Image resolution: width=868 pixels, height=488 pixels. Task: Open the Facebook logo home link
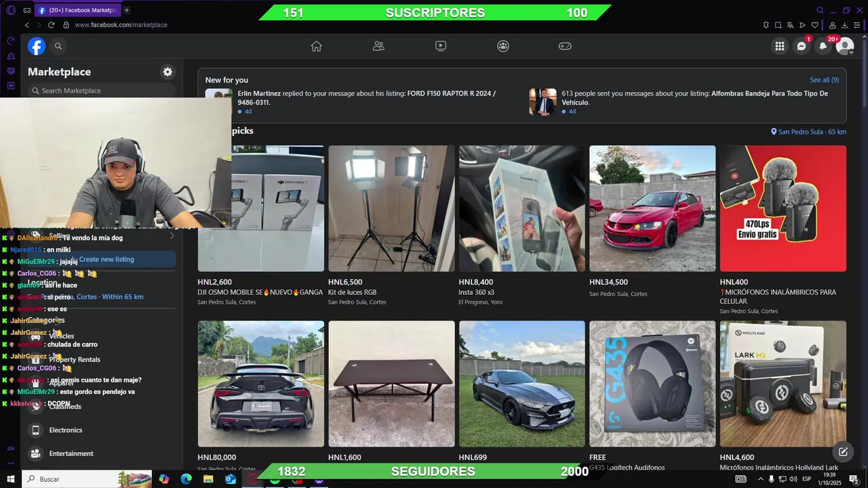point(37,46)
